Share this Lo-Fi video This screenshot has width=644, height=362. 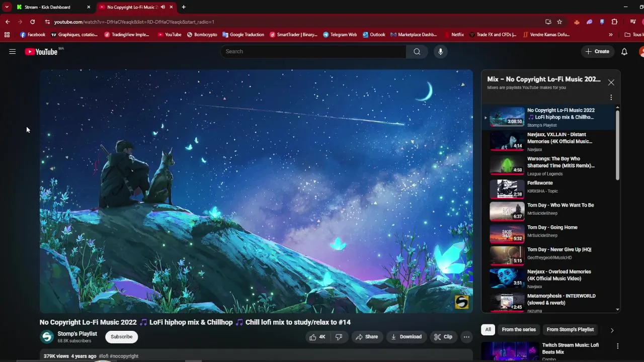coord(366,337)
